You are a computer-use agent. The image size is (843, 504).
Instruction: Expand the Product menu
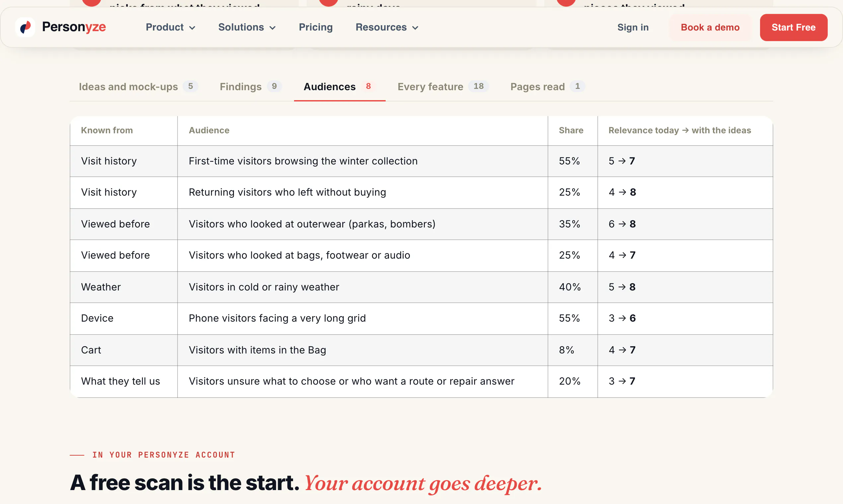(x=171, y=27)
